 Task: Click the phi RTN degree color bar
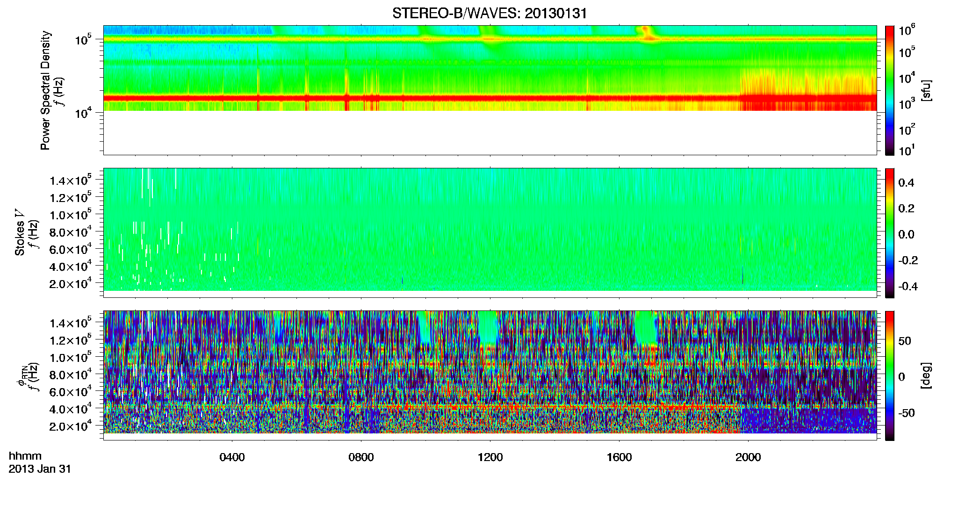tap(889, 375)
